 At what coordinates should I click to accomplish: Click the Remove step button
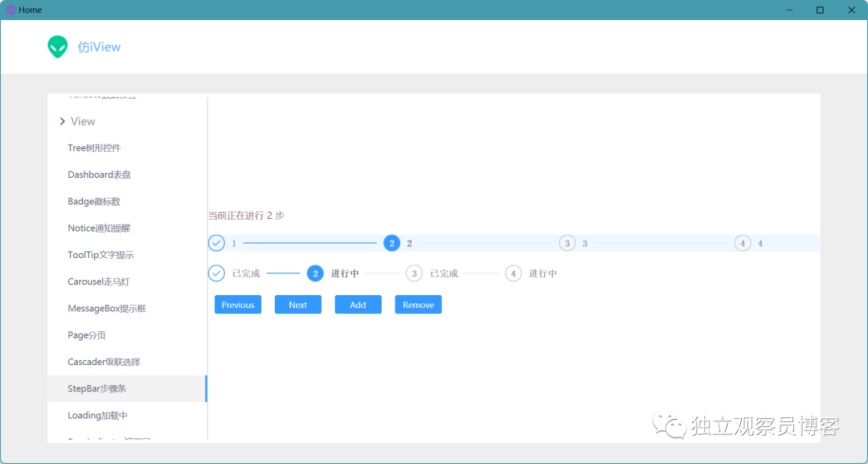[419, 305]
